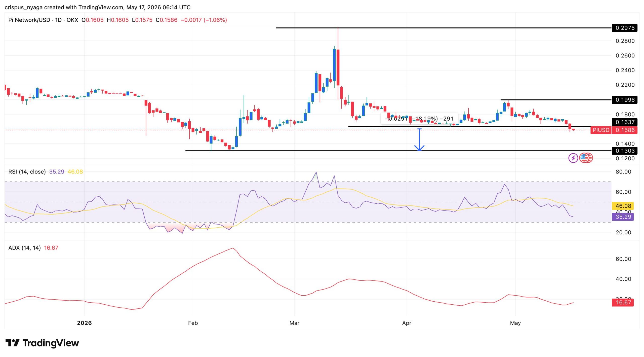The height and width of the screenshot is (357, 644).
Task: Click the PIUSD current price tag
Action: pyautogui.click(x=601, y=130)
